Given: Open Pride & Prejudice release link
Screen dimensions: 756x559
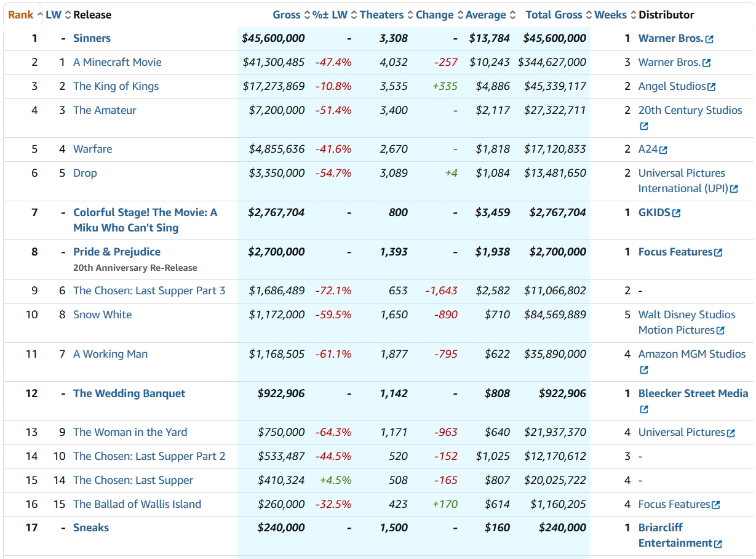Looking at the screenshot, I should click(x=117, y=252).
